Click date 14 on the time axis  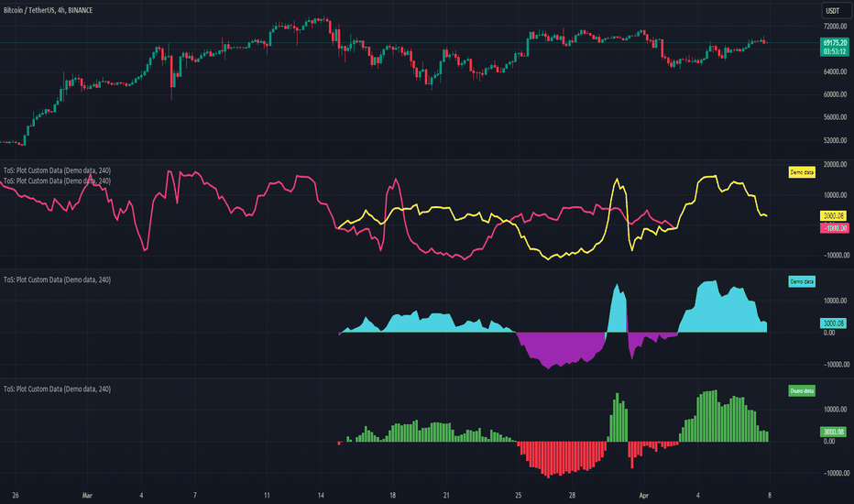pyautogui.click(x=321, y=495)
